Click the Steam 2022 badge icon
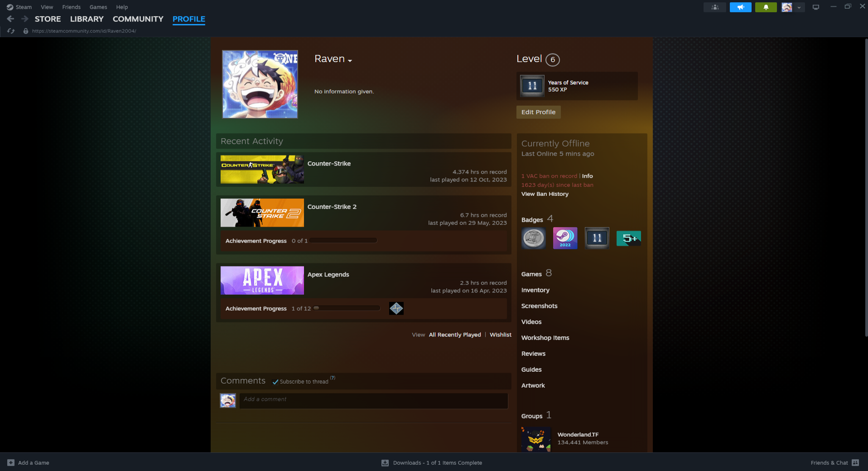Screen dimensions: 868x471 [565, 238]
